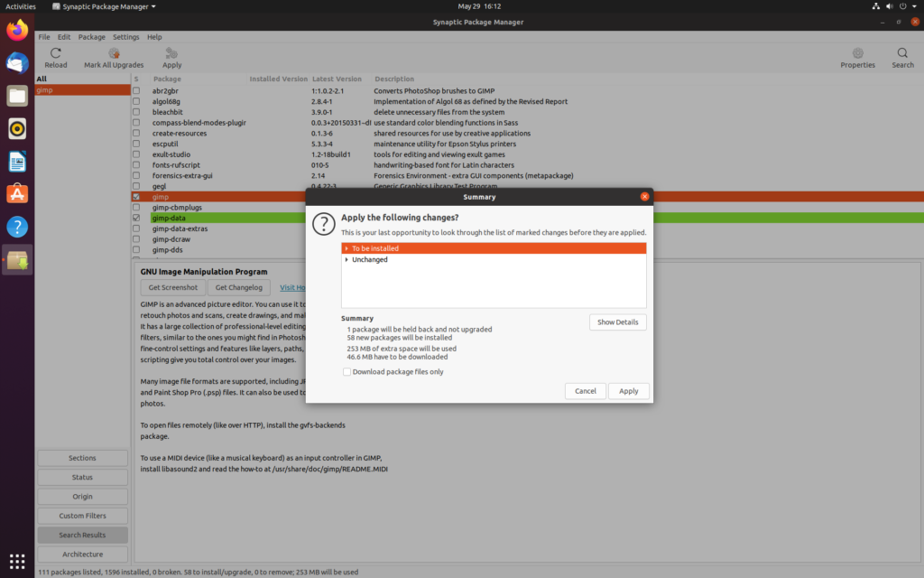Open the Files manager dock icon

pos(17,96)
